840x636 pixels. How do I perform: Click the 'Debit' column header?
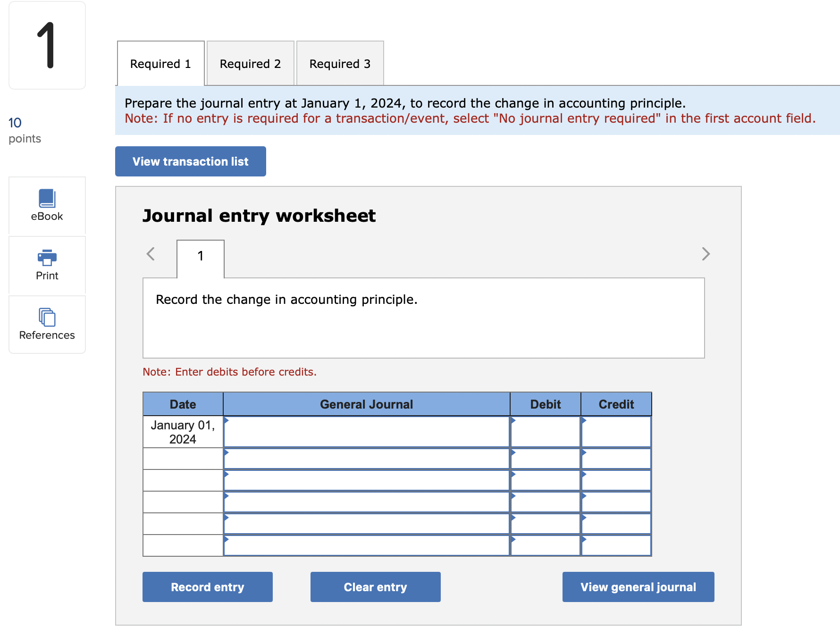(546, 404)
